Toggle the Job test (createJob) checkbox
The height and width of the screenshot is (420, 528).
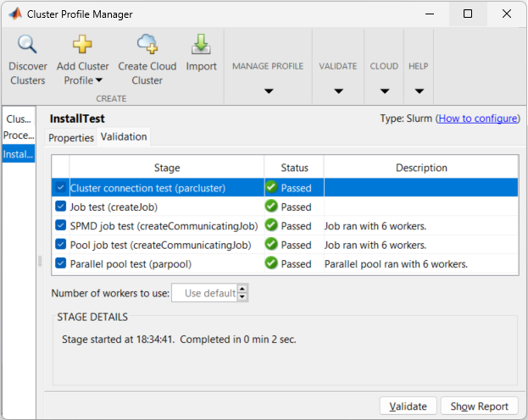point(60,207)
